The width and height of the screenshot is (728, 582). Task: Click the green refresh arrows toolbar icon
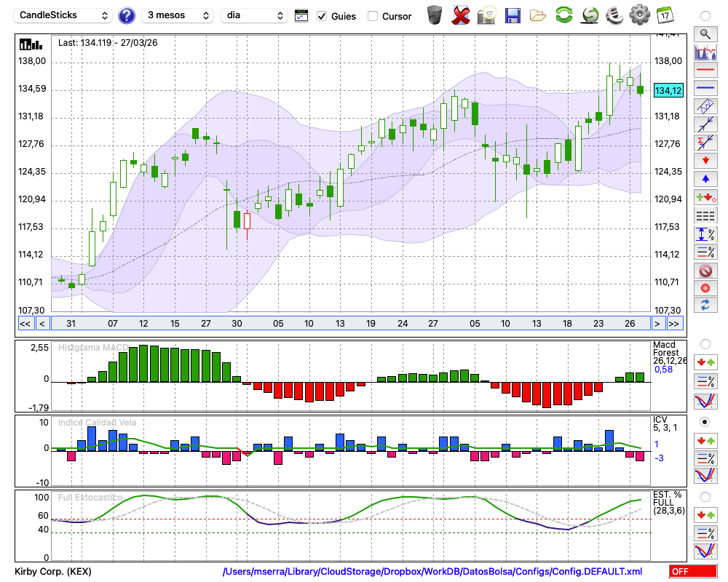coord(563,15)
